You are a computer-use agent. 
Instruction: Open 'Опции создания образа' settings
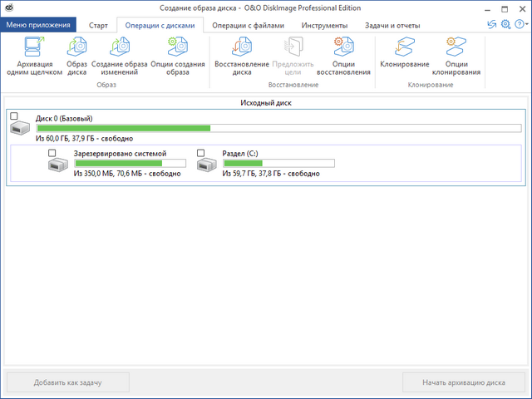point(177,47)
